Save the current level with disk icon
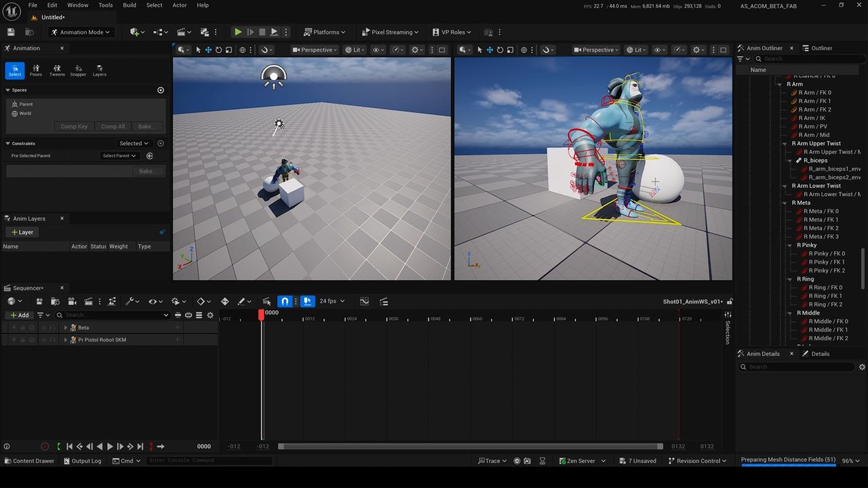This screenshot has width=868, height=488. [11, 32]
